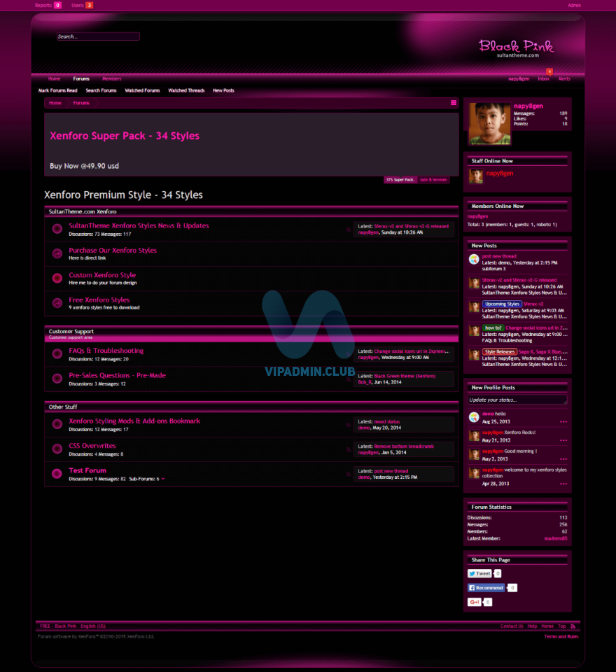
Task: Open latest thread 'Remove bottom breadcrumb'
Action: pyautogui.click(x=404, y=447)
